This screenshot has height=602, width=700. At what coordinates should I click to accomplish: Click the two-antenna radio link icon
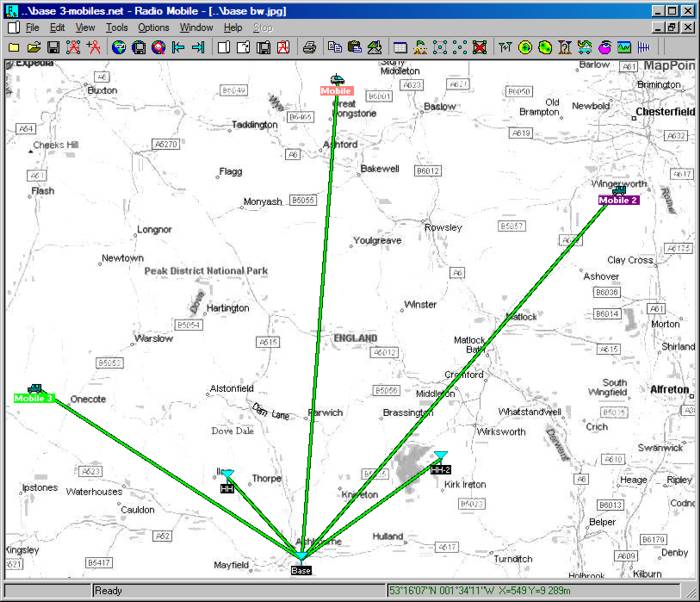coord(505,47)
